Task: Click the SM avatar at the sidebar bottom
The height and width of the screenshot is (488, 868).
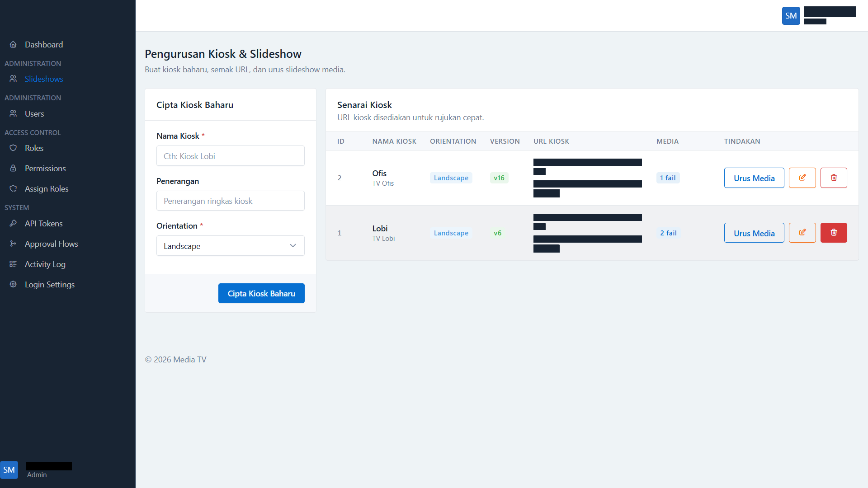Action: point(9,470)
